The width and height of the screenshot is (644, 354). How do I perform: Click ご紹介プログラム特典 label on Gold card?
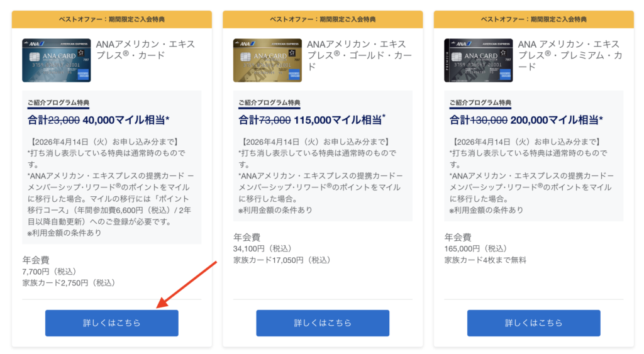269,102
